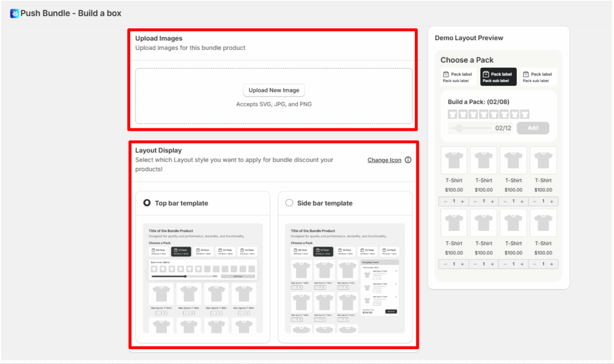Image resolution: width=614 pixels, height=364 pixels.
Task: Select the third Pack label option in preview
Action: (537, 77)
